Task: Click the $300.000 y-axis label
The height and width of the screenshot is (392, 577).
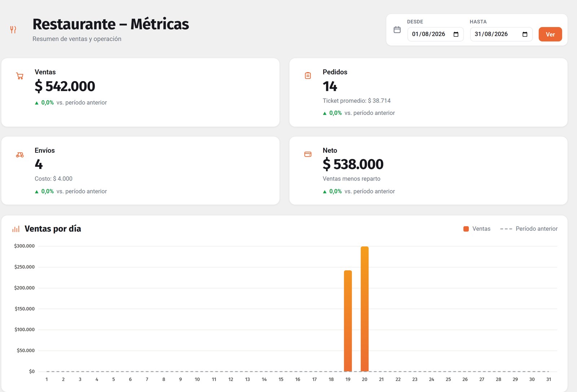Action: (24, 246)
